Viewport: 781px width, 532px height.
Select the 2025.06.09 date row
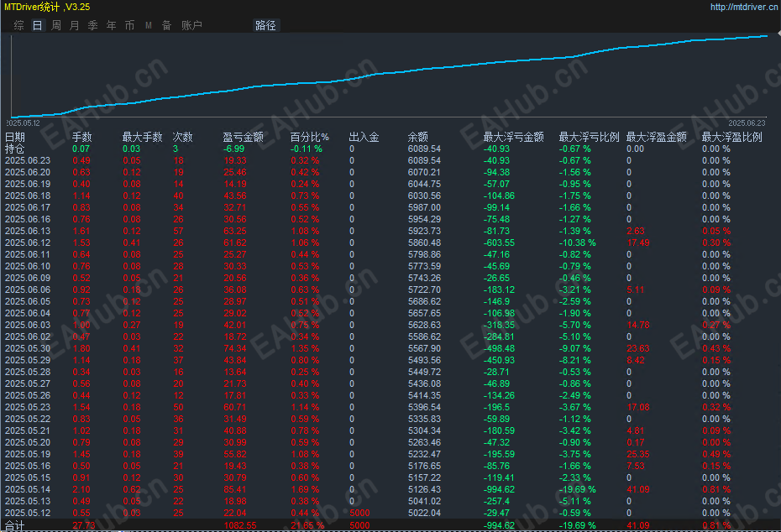tap(28, 278)
